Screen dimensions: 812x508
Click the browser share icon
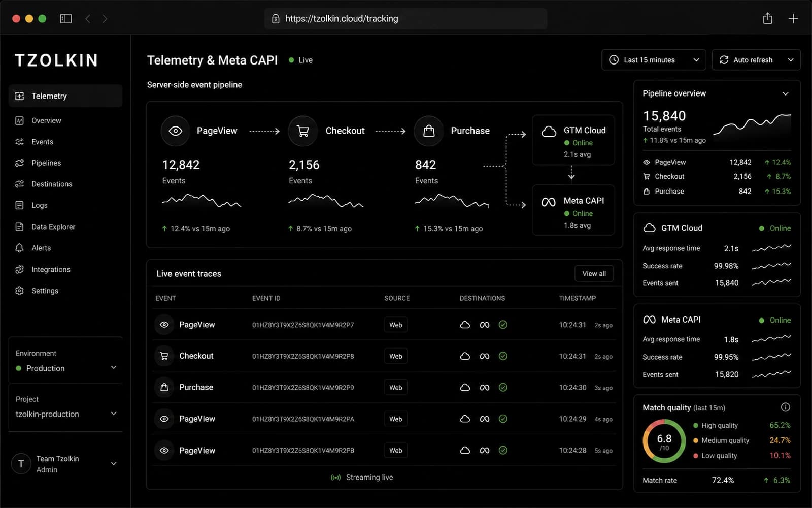pos(767,19)
